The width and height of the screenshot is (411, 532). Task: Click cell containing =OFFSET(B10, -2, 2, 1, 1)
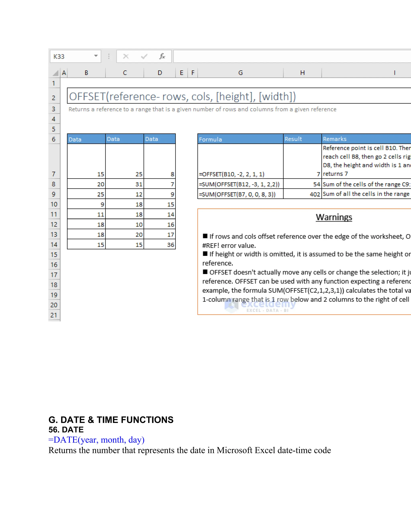[241, 161]
